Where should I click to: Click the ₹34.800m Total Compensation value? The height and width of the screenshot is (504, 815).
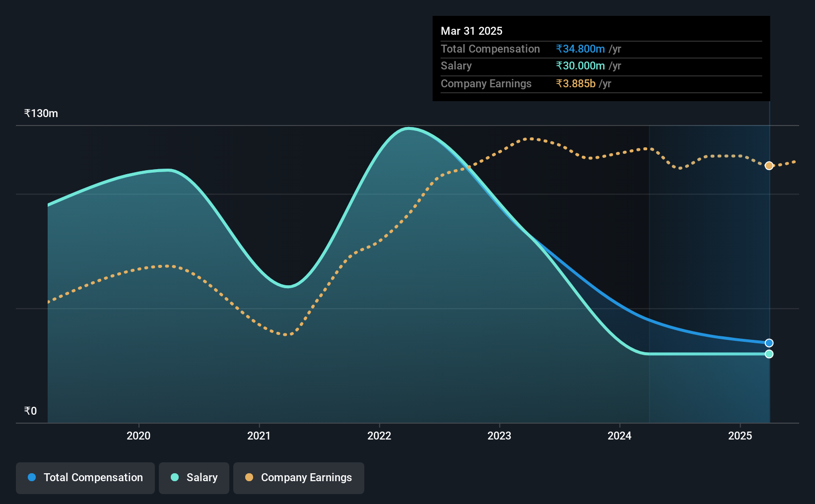click(x=580, y=49)
